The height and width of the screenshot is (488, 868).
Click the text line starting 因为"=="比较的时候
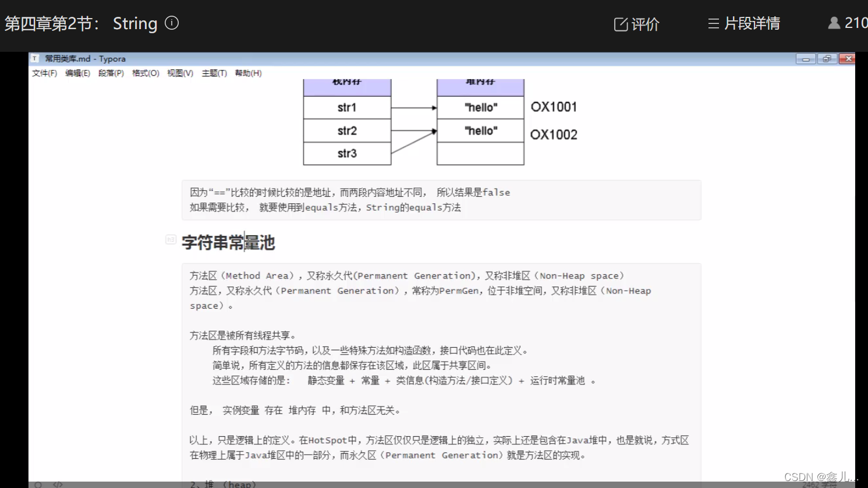click(350, 192)
